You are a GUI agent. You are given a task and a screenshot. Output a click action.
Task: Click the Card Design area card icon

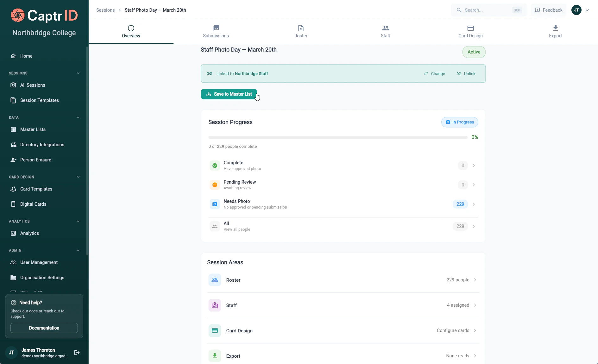215,330
